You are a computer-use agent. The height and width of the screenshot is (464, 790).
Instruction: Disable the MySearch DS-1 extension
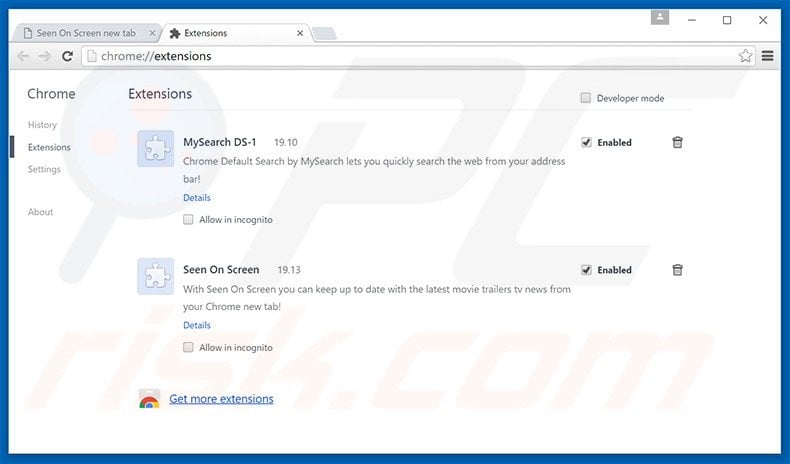(x=586, y=142)
